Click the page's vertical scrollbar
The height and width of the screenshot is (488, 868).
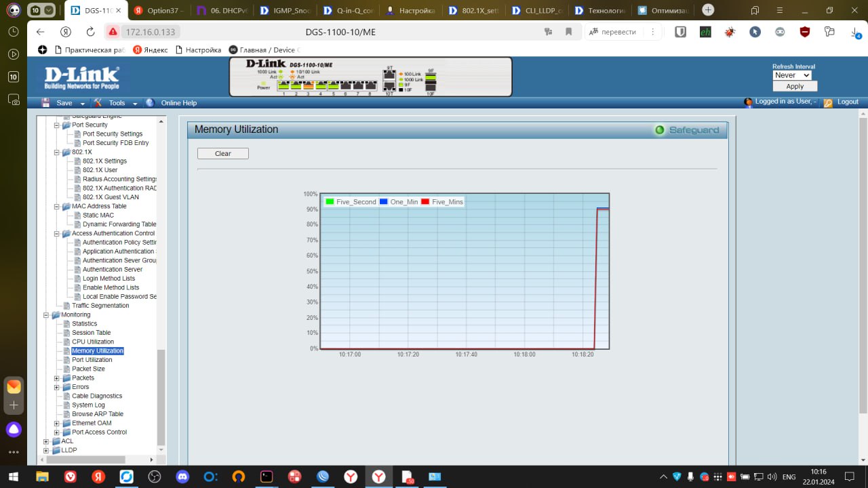tap(863, 264)
